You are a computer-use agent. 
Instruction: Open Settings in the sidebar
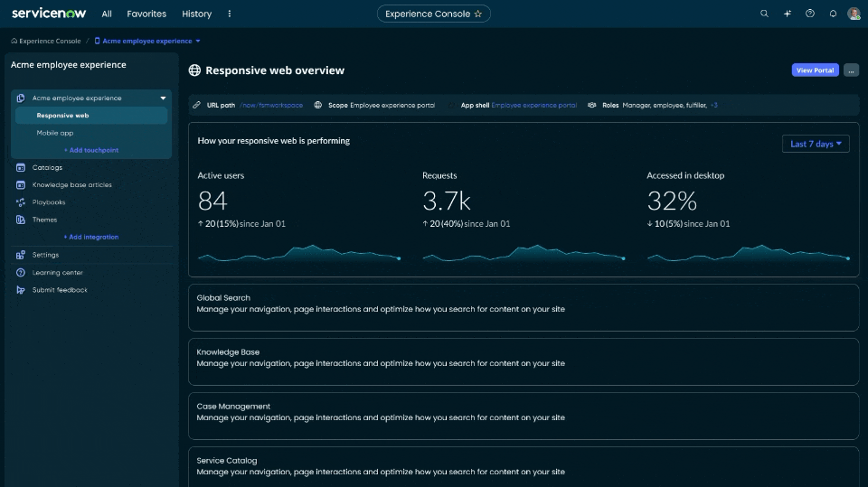click(45, 255)
